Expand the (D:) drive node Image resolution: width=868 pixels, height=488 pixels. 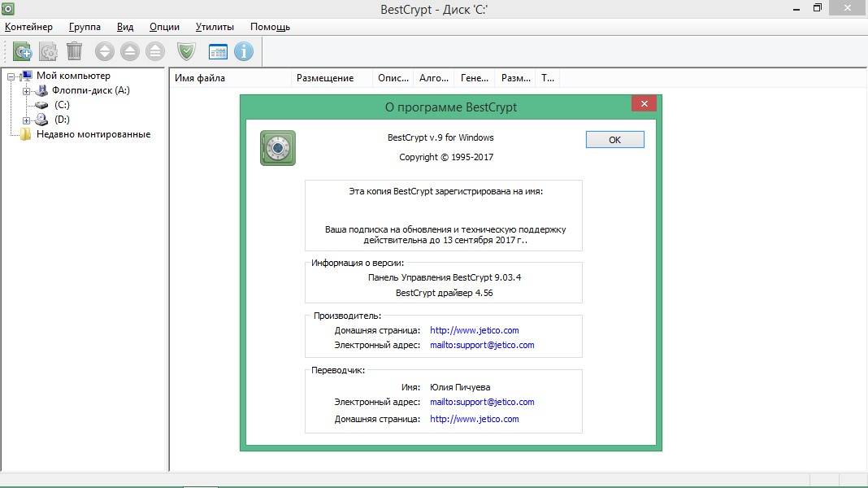pyautogui.click(x=26, y=120)
